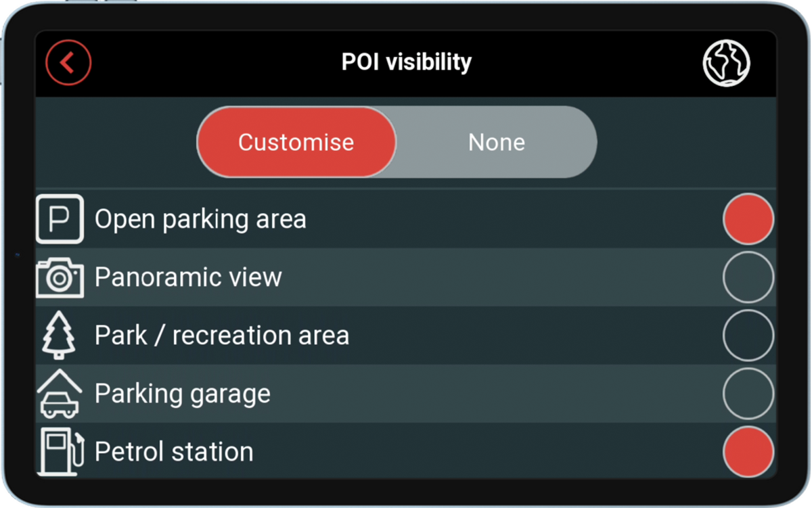Click the POI visibility title
Viewport: 812px width, 508px height.
tap(406, 62)
